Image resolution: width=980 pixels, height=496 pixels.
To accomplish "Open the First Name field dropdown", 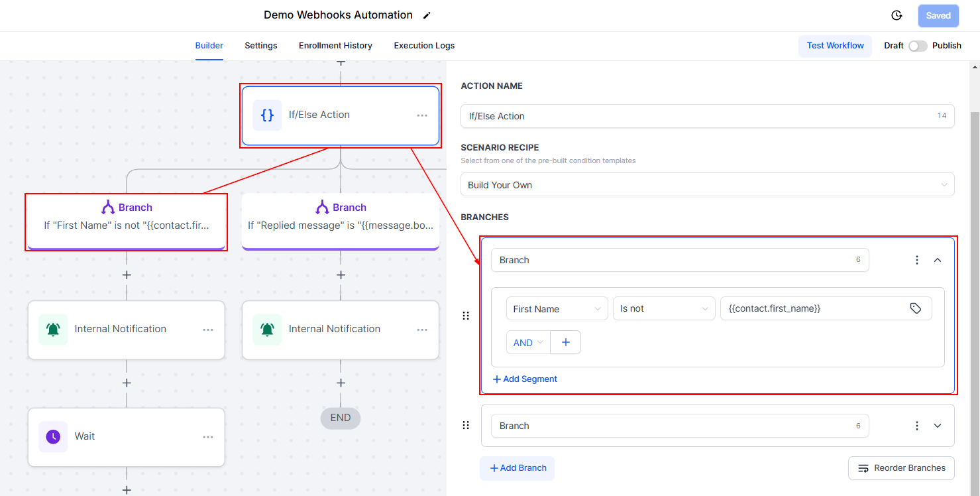I will pyautogui.click(x=557, y=308).
